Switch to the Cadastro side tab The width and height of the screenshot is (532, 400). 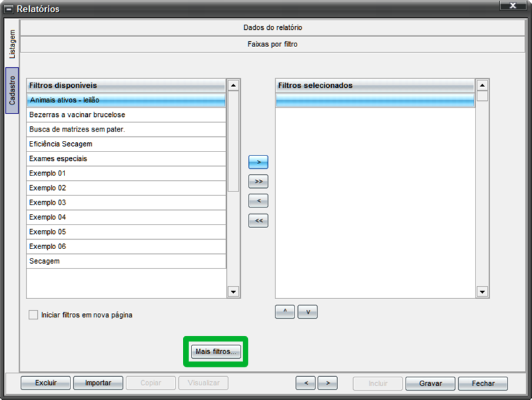12,90
